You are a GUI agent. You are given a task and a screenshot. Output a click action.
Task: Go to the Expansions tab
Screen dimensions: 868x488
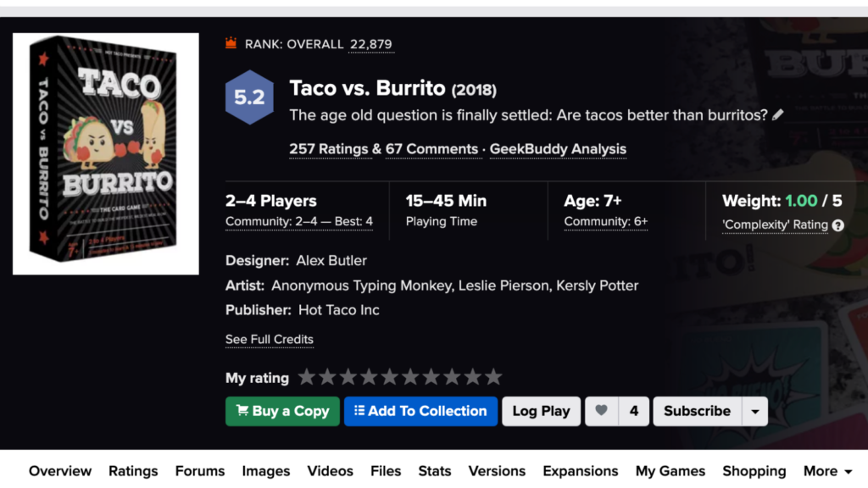click(x=581, y=471)
